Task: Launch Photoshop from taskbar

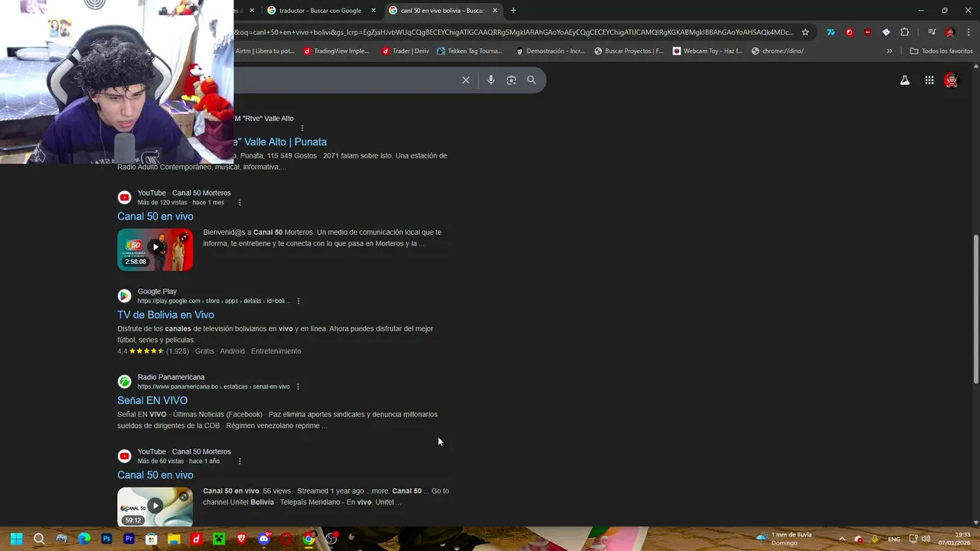Action: coord(106,539)
